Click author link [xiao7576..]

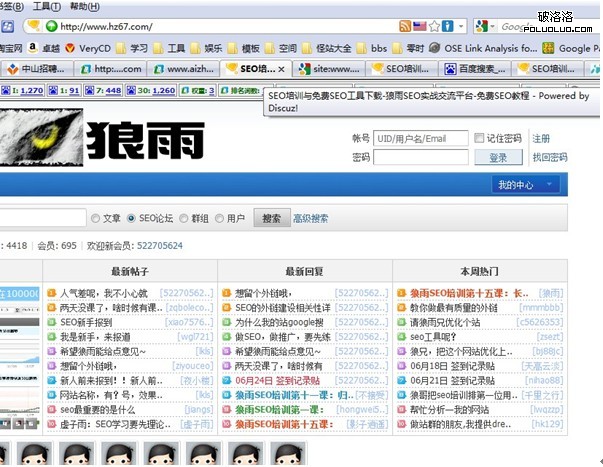pos(189,322)
